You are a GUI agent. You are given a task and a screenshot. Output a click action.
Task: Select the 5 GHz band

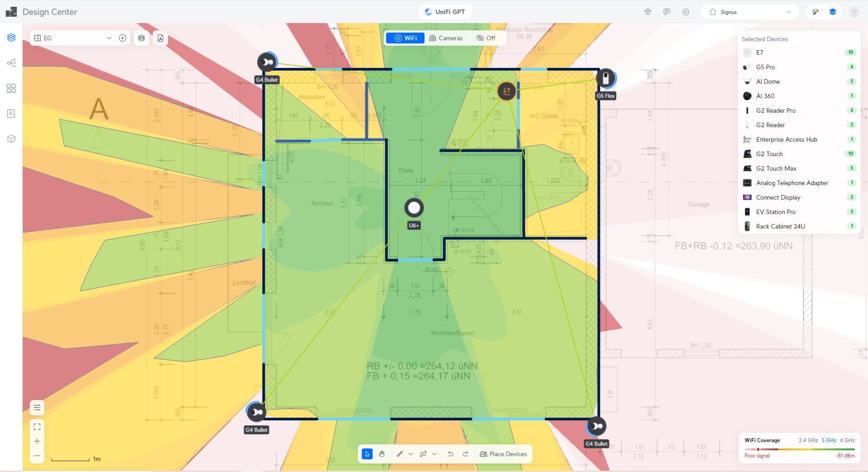pos(829,440)
